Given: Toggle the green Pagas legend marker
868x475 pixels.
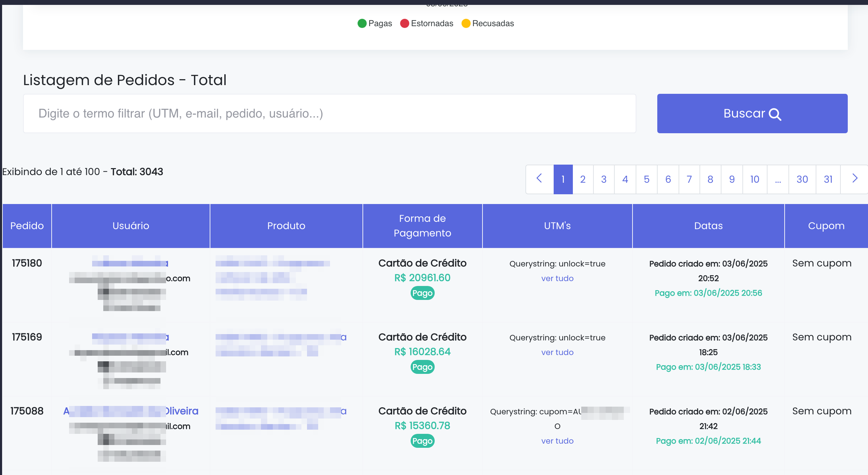Looking at the screenshot, I should pyautogui.click(x=362, y=23).
